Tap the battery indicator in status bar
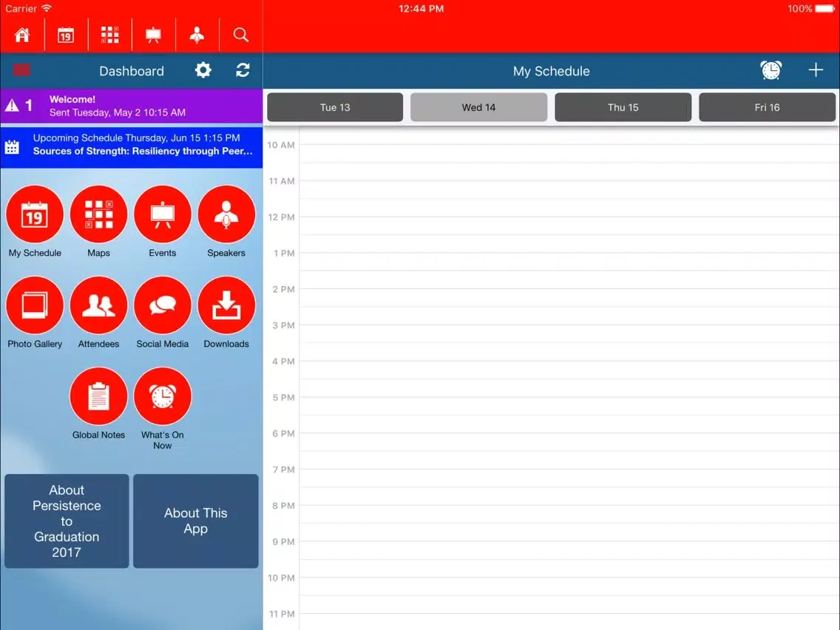The height and width of the screenshot is (630, 840). 824,9
